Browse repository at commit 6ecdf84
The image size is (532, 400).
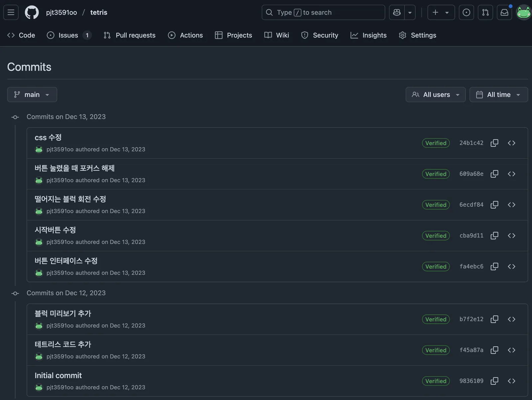[511, 205]
